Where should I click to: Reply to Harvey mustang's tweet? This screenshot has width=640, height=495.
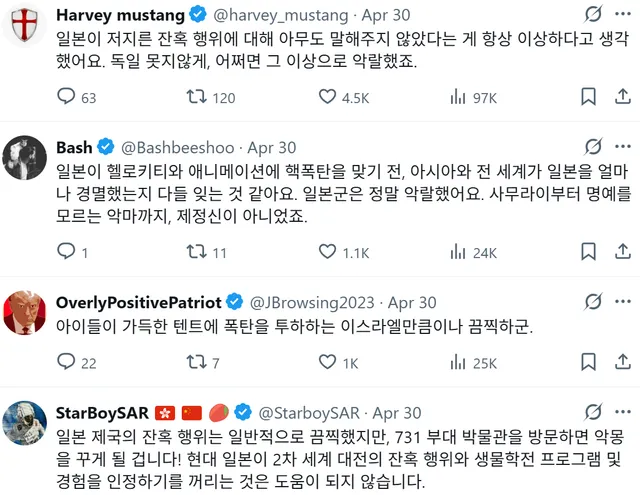tap(66, 97)
